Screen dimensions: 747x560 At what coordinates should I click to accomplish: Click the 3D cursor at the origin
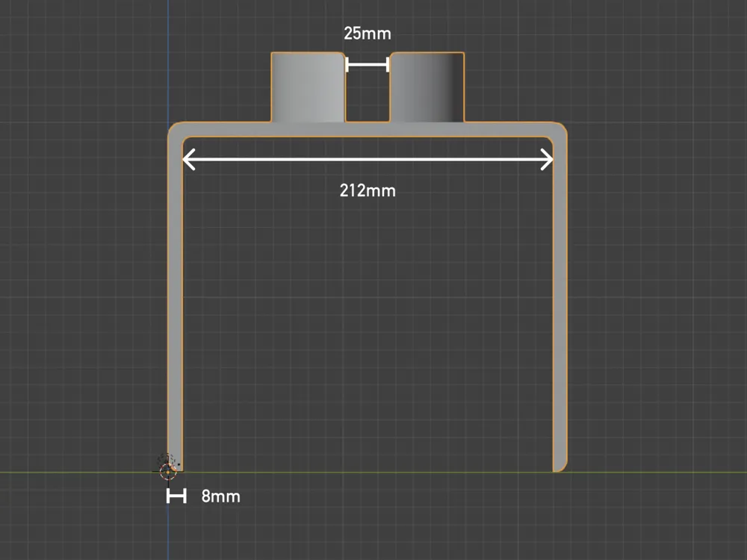point(168,471)
